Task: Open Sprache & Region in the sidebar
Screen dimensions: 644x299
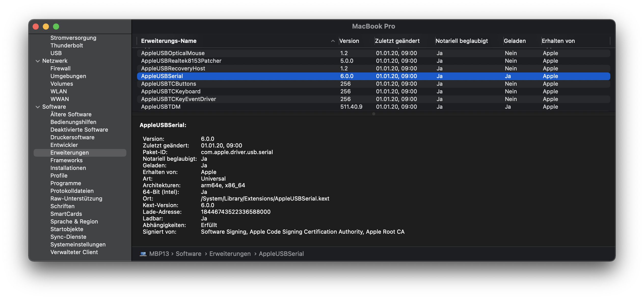Action: click(x=74, y=221)
